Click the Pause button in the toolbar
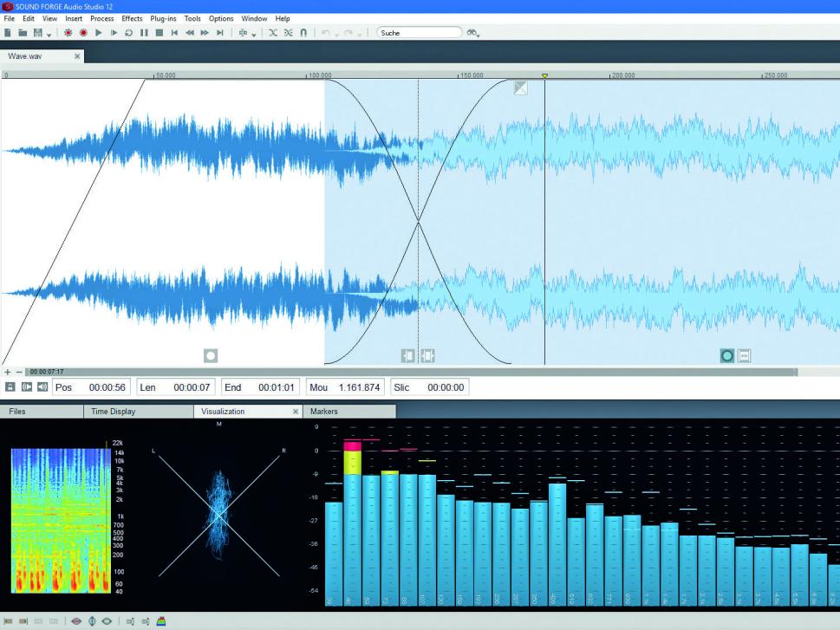Viewport: 840px width, 630px height. (144, 33)
